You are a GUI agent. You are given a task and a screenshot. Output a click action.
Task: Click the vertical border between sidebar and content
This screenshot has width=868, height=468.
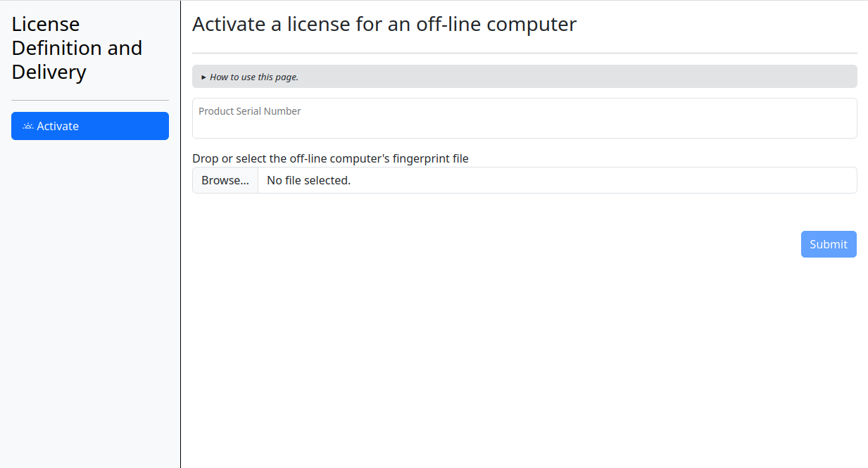pyautogui.click(x=180, y=282)
